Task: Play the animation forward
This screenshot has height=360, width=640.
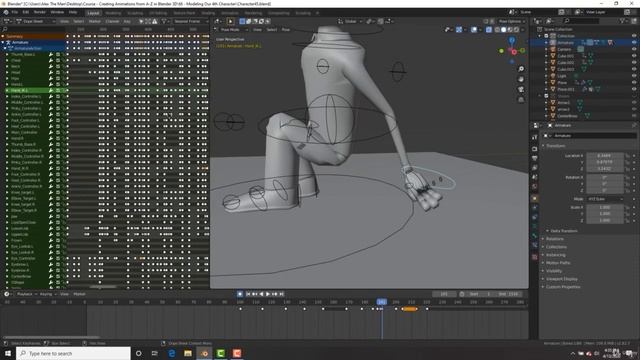Action: [268, 294]
